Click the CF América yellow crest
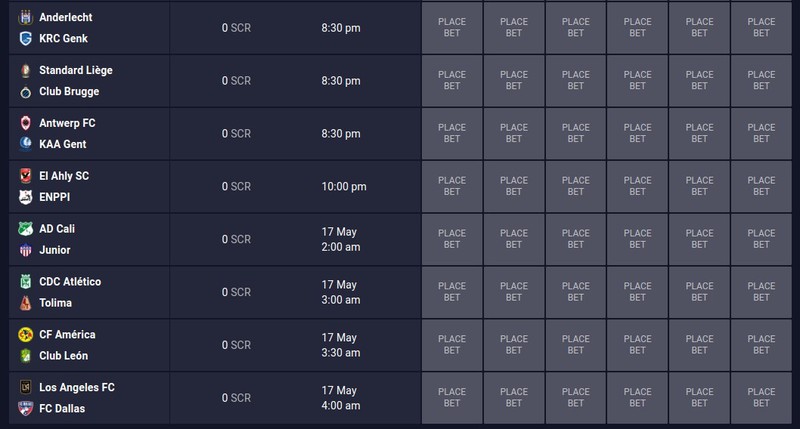 tap(26, 335)
